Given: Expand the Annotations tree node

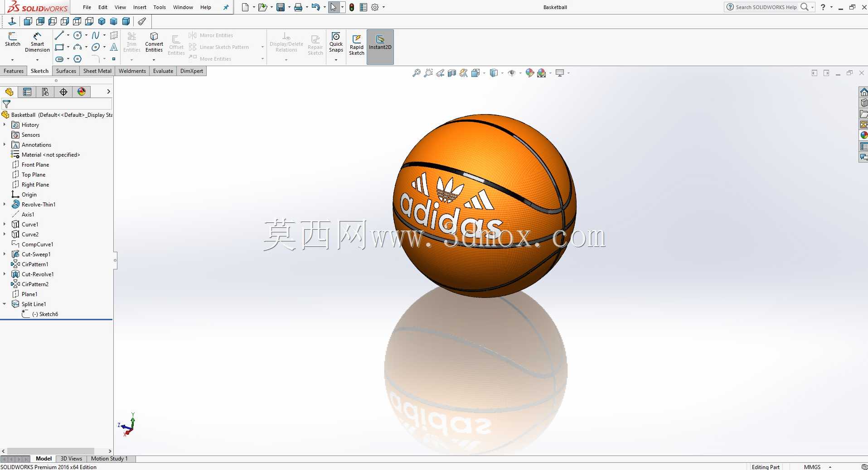Looking at the screenshot, I should click(5, 144).
